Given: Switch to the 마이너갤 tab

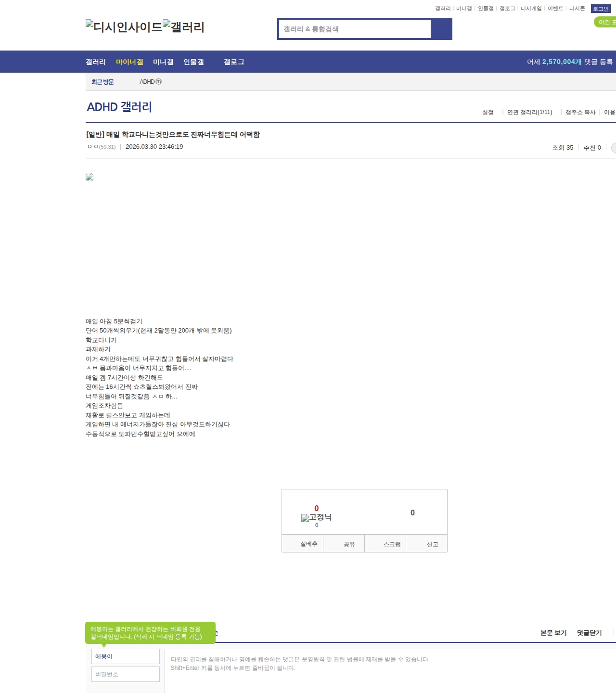Looking at the screenshot, I should (x=129, y=62).
